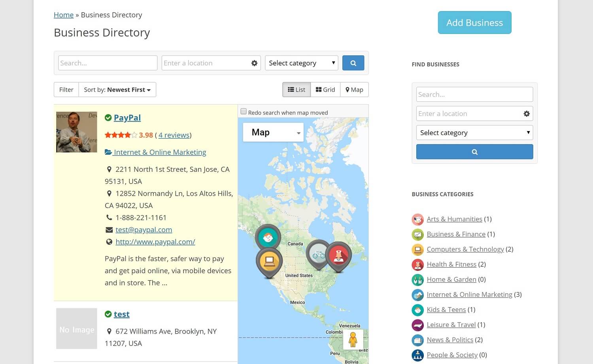Click the Computers & Technology category icon
The height and width of the screenshot is (364, 593).
pyautogui.click(x=417, y=250)
